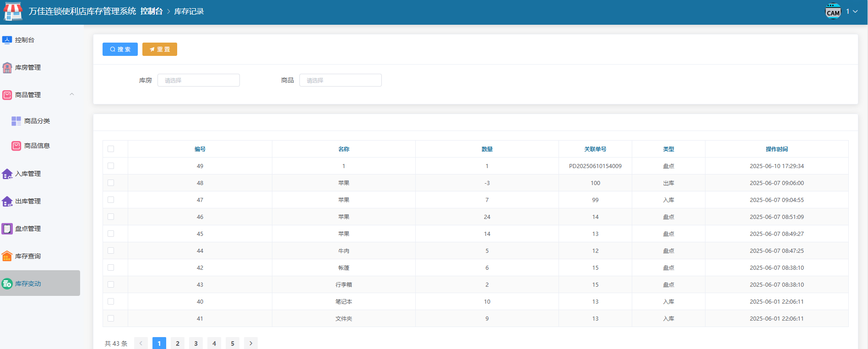Viewport: 868px width, 349px height.
Task: Check the row with 编号 45
Action: click(111, 234)
